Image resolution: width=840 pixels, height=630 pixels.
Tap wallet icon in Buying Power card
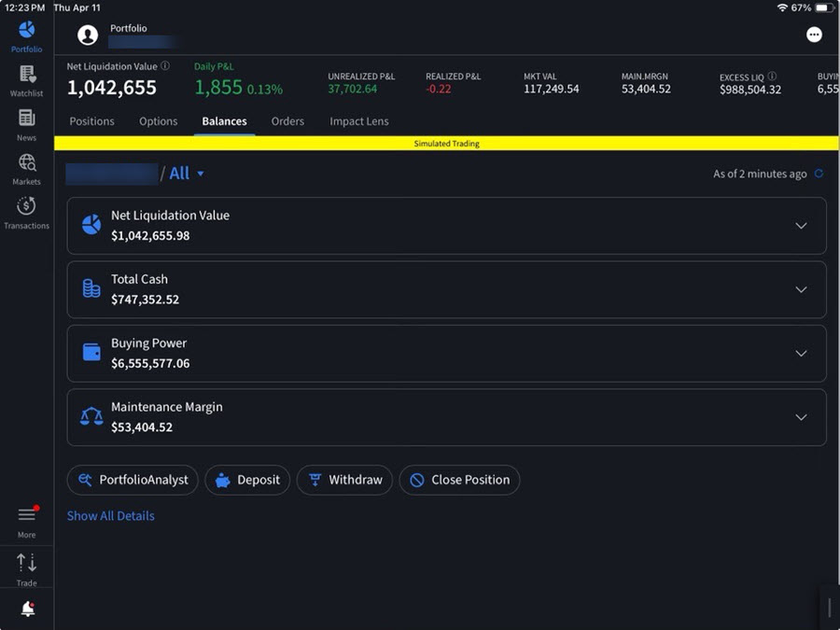91,353
